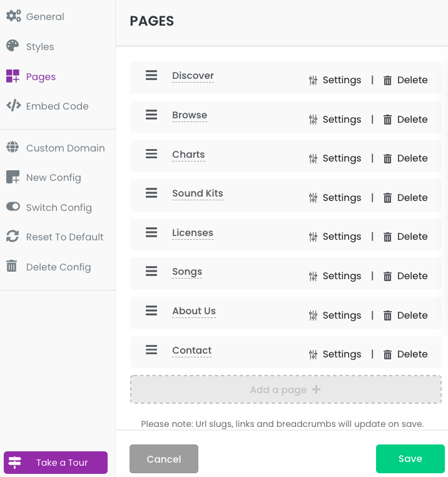Click the sliders icon on the Charts row

(313, 158)
